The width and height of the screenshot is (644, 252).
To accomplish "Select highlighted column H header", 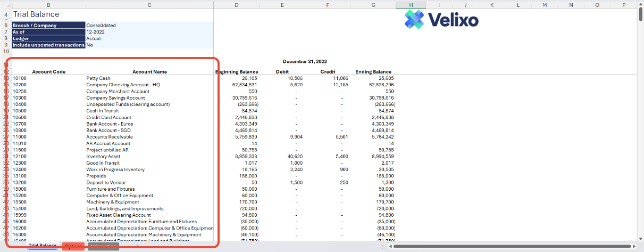I will pos(411,5).
